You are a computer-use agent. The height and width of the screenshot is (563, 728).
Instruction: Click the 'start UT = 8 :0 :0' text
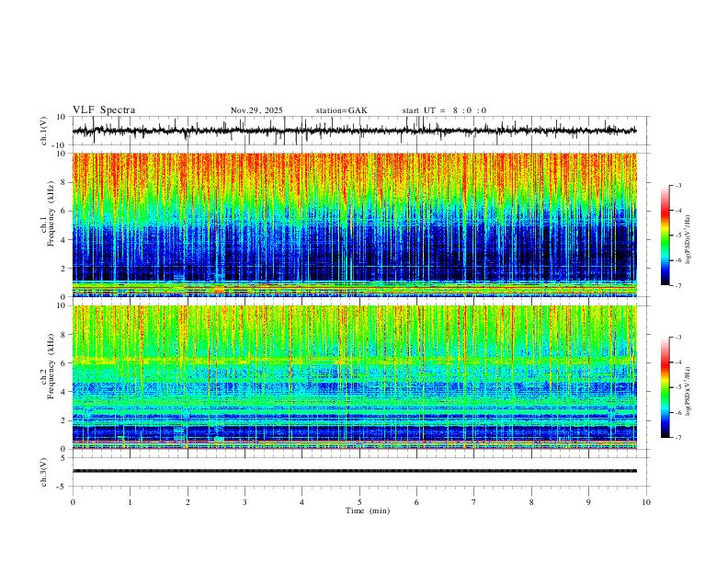click(x=444, y=110)
